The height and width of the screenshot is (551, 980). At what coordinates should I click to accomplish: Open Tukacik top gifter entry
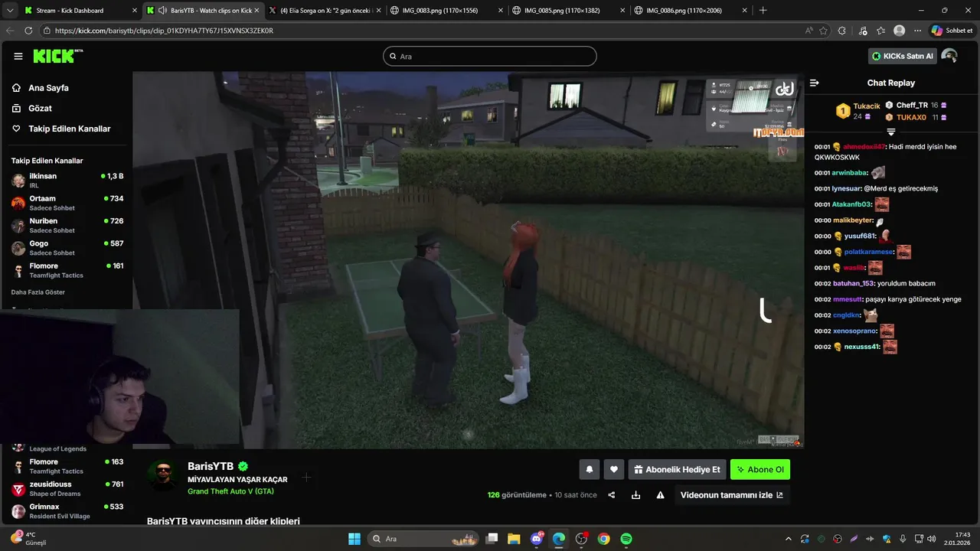coord(858,111)
